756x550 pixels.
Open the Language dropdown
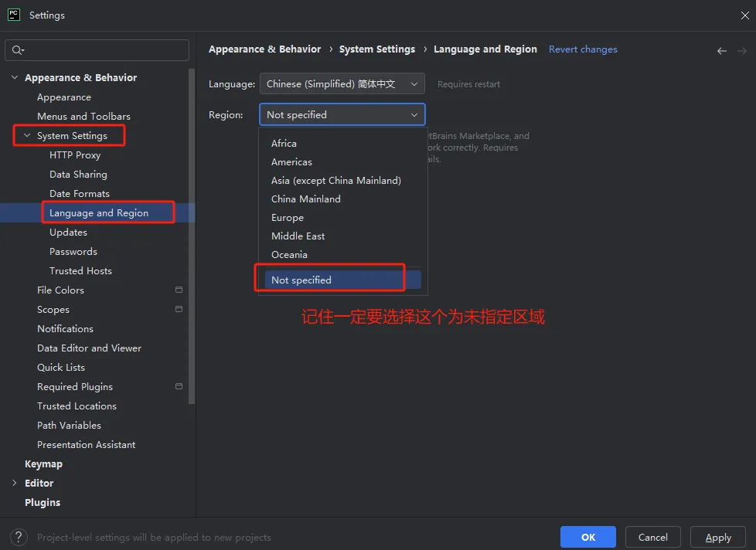click(x=341, y=84)
